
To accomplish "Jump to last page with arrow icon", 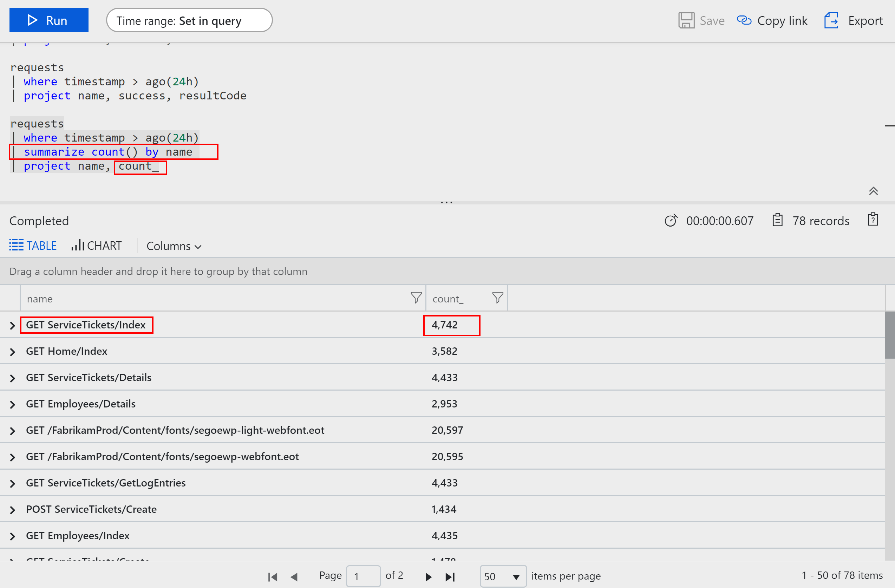I will pyautogui.click(x=450, y=576).
